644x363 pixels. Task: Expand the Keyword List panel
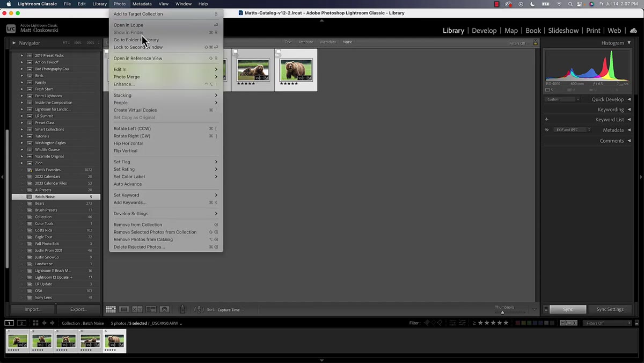(x=629, y=120)
